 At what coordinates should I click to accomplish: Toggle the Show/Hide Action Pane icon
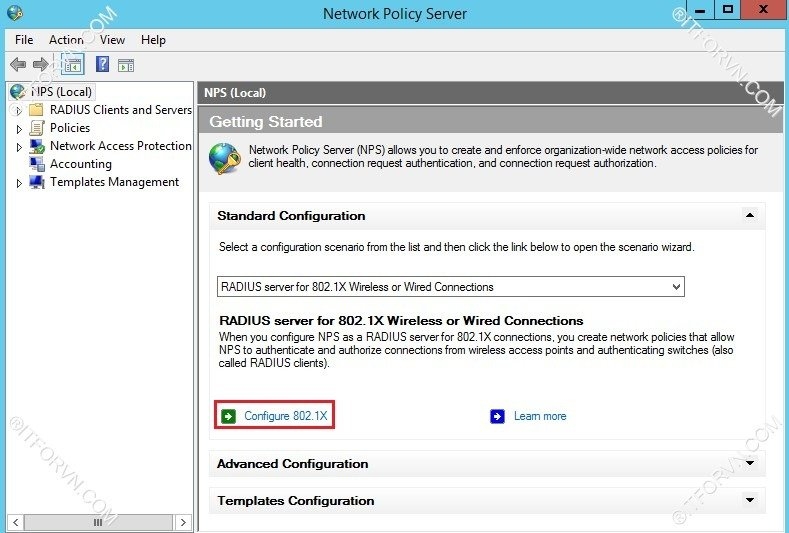click(126, 65)
